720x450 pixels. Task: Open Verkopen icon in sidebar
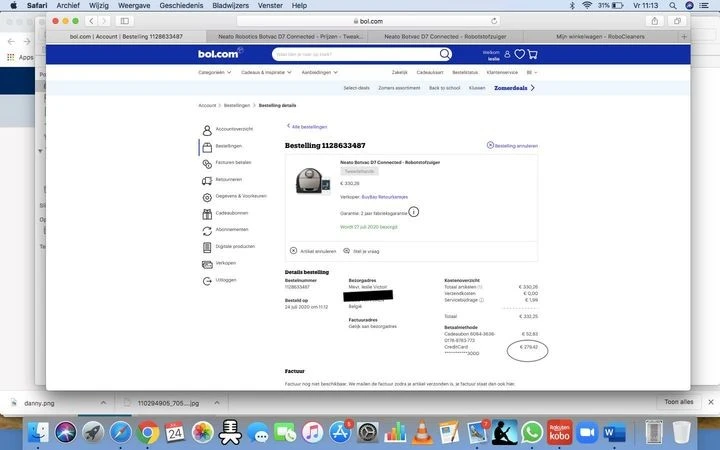[207, 264]
